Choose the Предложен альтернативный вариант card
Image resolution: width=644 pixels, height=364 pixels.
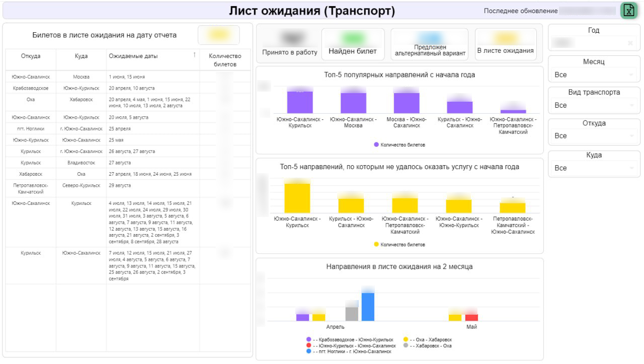tap(430, 44)
